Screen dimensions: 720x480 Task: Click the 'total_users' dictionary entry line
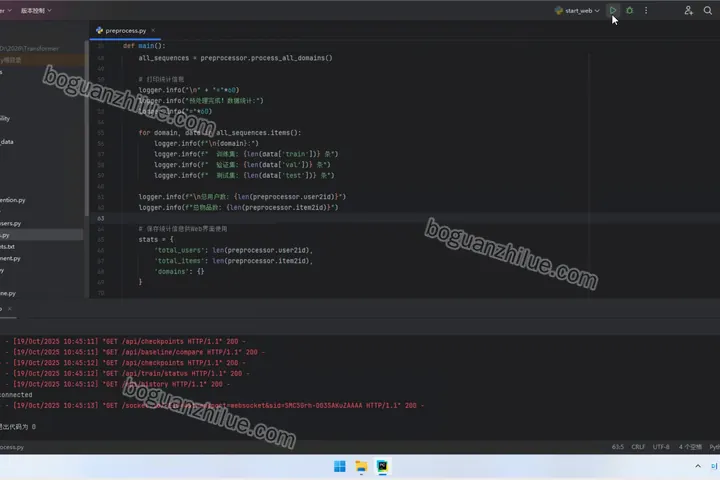(x=233, y=250)
